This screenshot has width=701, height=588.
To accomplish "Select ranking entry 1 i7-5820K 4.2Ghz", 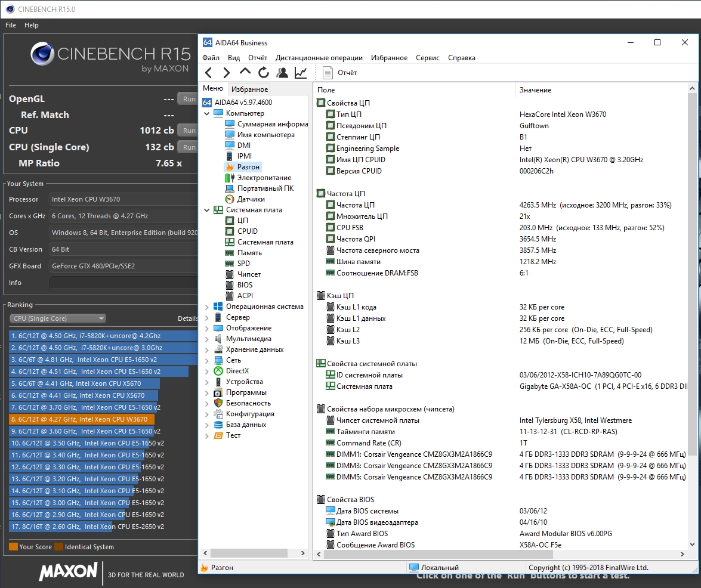I will click(103, 336).
